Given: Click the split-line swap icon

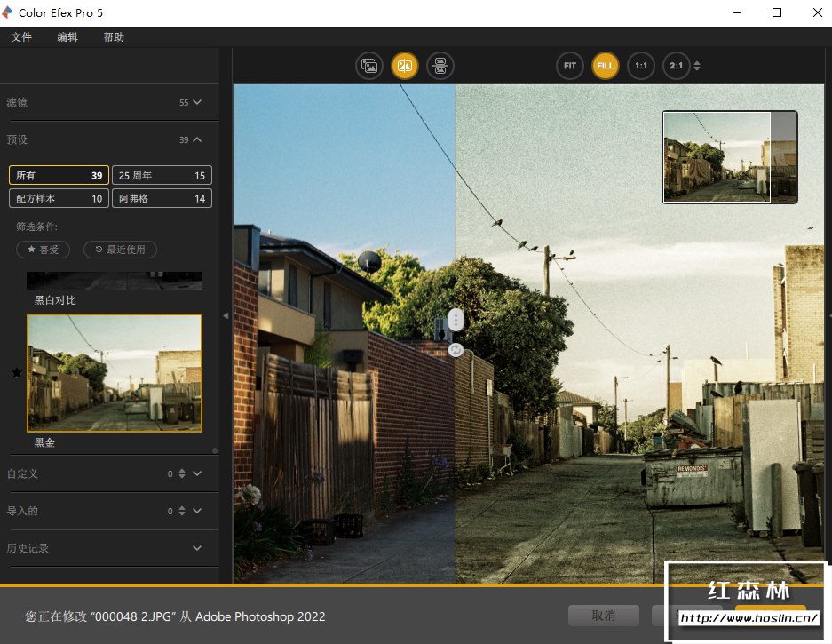Looking at the screenshot, I should (456, 350).
